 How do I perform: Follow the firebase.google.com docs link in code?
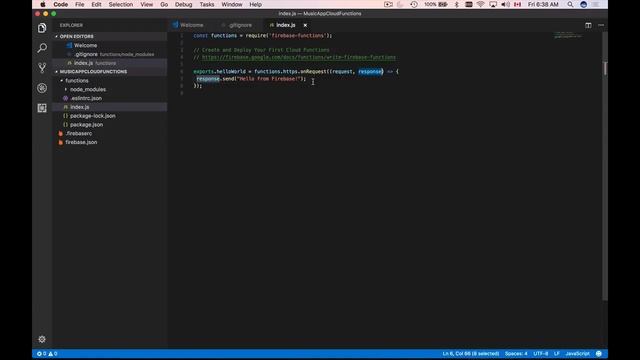click(298, 58)
